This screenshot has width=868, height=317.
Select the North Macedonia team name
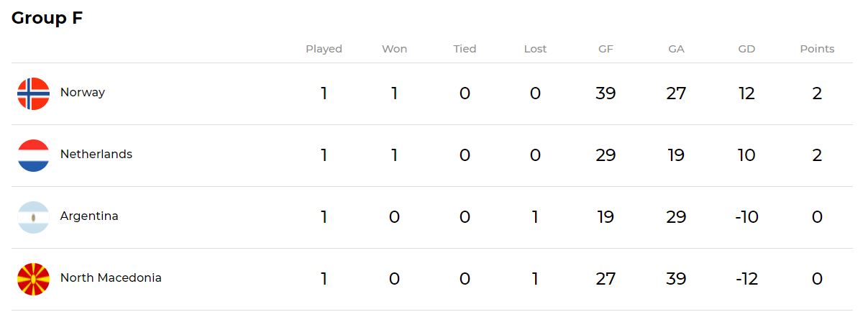tap(111, 277)
